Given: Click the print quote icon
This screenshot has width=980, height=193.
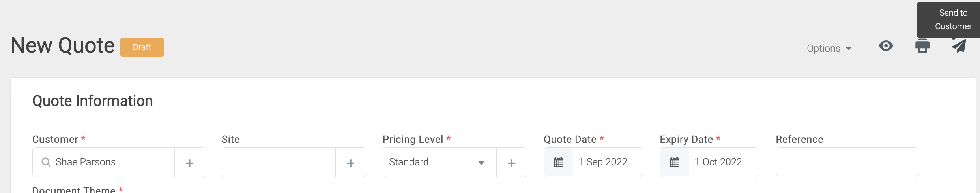Looking at the screenshot, I should coord(922,46).
